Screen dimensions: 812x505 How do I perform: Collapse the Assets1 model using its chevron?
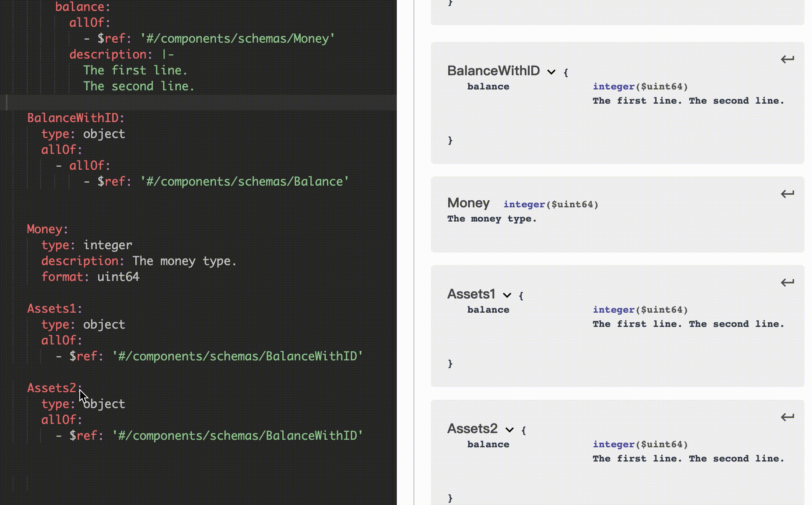point(507,295)
